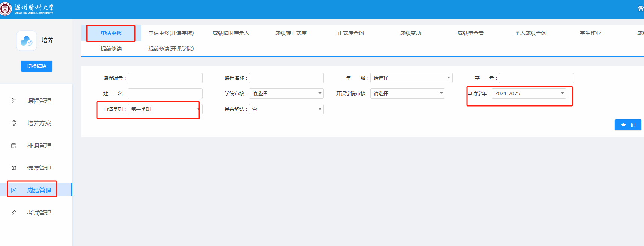Expand the 是否终结 dropdown

286,109
